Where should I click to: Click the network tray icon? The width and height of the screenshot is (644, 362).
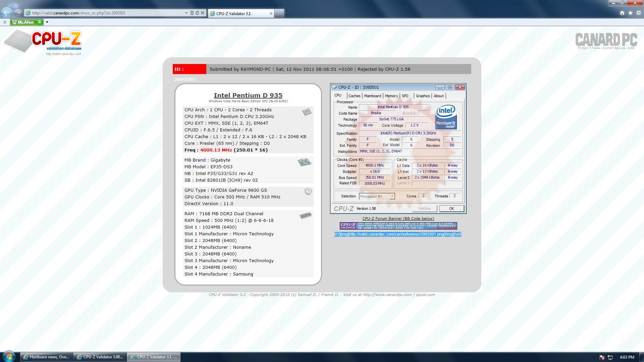610,357
